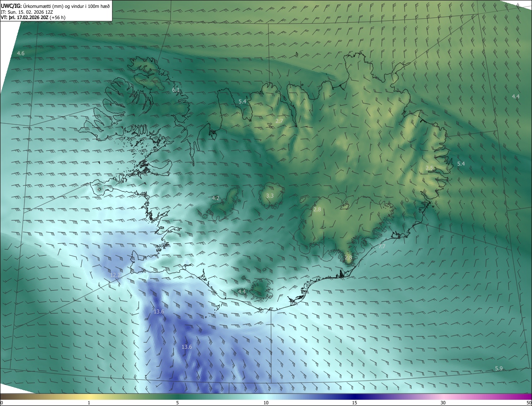
Task: Click the color scale tick label "50"
Action: 529,403
